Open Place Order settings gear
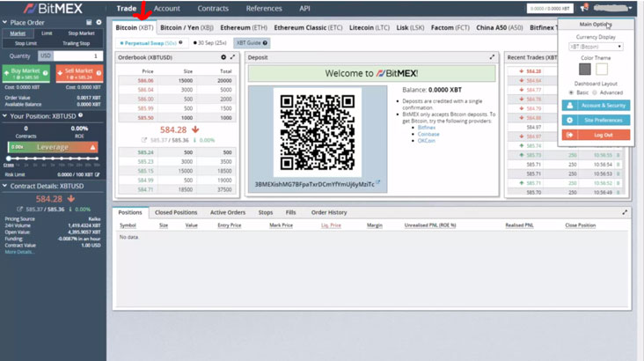Viewport: 644px width, 361px height. (x=99, y=22)
